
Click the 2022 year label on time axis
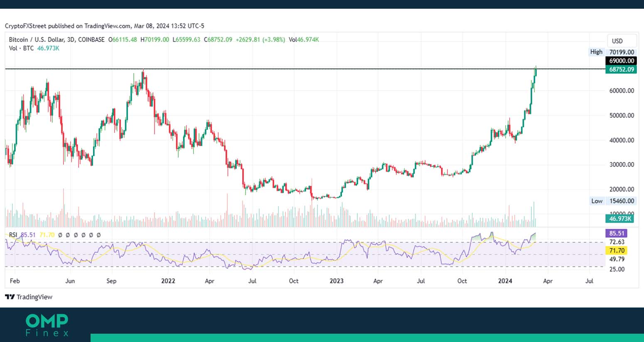(168, 281)
